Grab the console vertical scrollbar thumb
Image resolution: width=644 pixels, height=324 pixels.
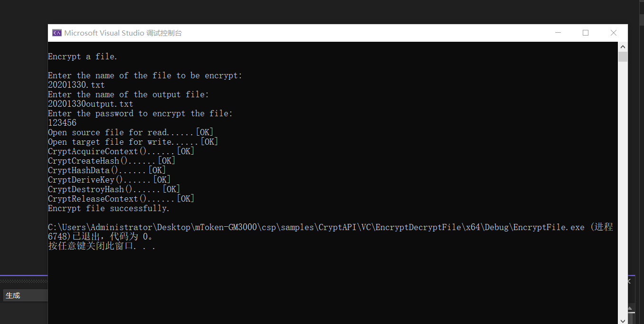623,57
